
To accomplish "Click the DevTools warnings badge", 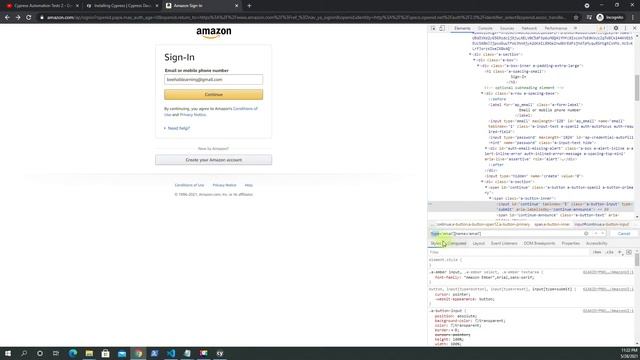I will pyautogui.click(x=602, y=28).
